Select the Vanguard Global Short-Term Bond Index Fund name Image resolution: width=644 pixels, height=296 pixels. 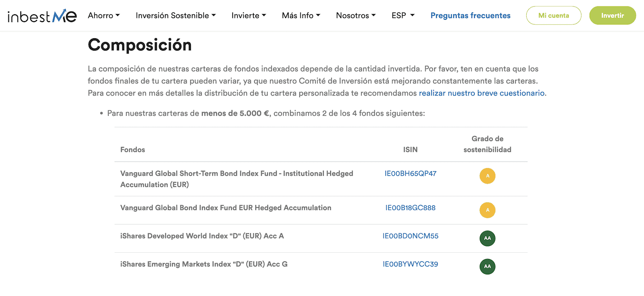pyautogui.click(x=236, y=179)
